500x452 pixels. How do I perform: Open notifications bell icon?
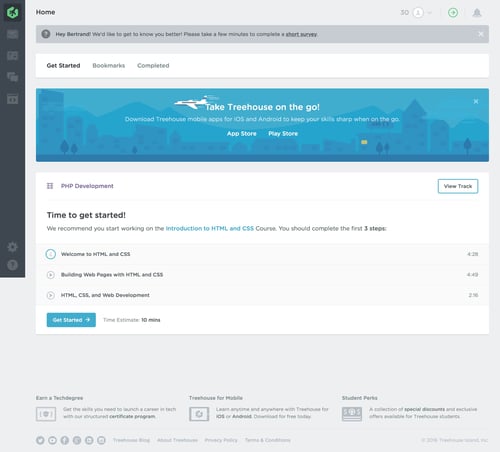point(477,13)
